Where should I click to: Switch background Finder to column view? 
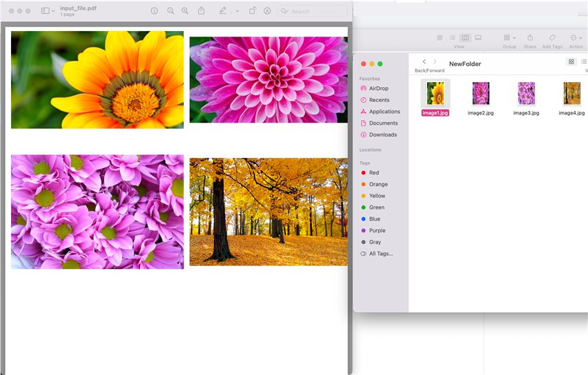pos(465,37)
